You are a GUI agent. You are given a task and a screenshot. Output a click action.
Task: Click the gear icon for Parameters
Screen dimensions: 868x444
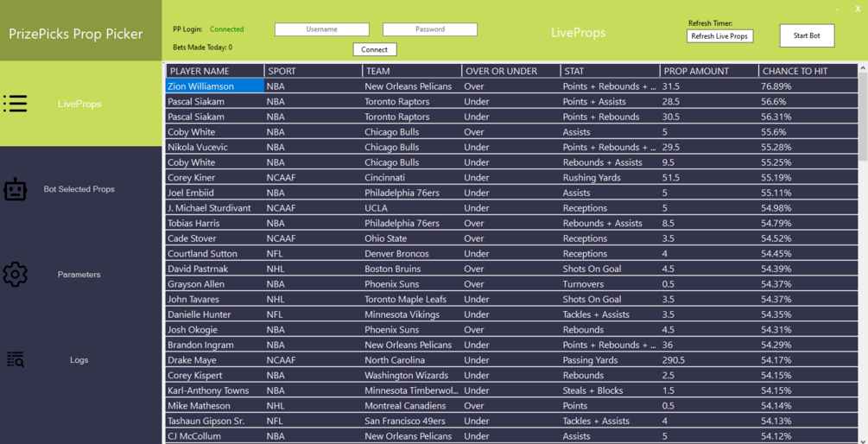pyautogui.click(x=15, y=275)
